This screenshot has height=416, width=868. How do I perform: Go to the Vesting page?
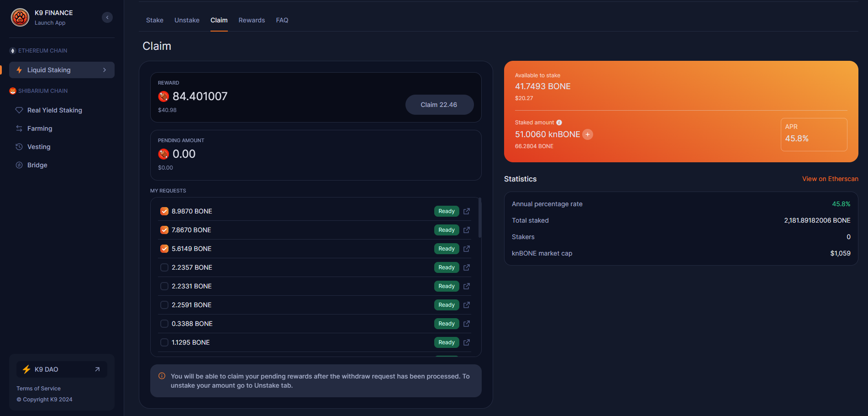[x=39, y=147]
